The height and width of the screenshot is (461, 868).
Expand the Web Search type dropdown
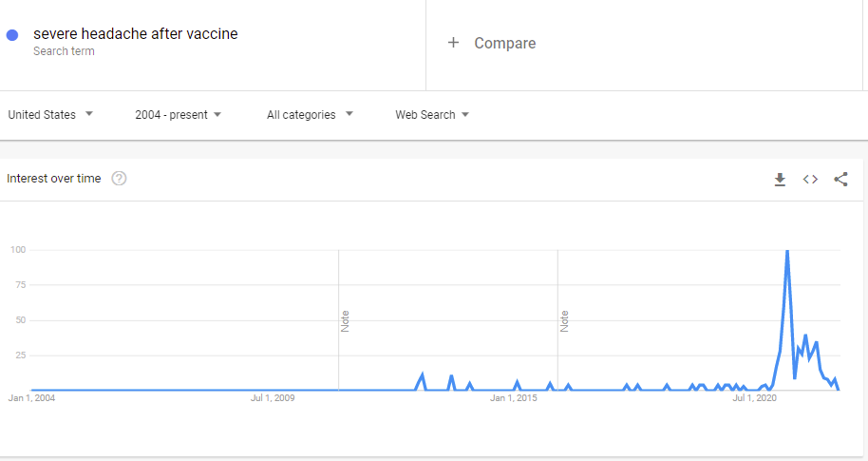pos(432,115)
